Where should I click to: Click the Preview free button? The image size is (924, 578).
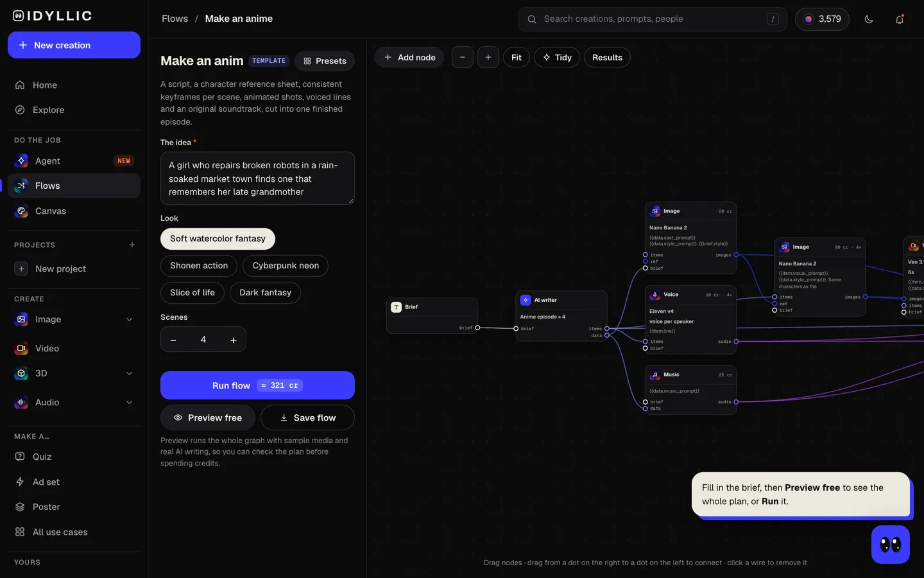pyautogui.click(x=208, y=417)
